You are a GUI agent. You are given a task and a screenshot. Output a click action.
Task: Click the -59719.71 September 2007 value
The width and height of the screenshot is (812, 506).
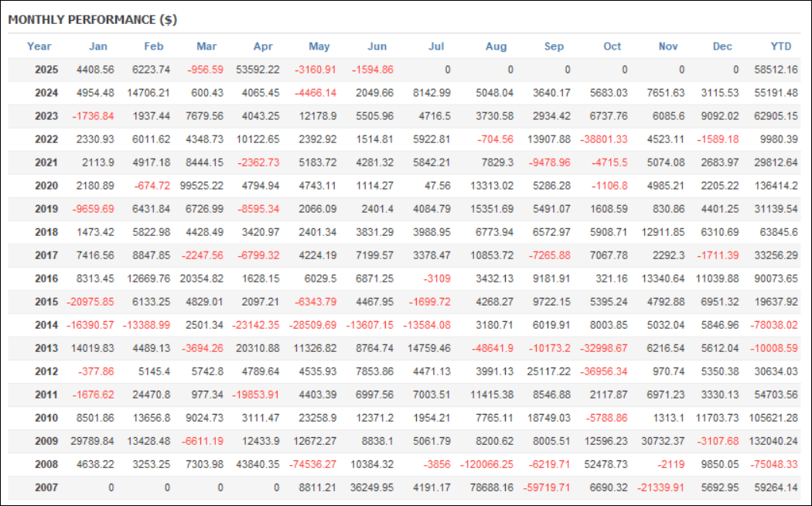point(546,487)
